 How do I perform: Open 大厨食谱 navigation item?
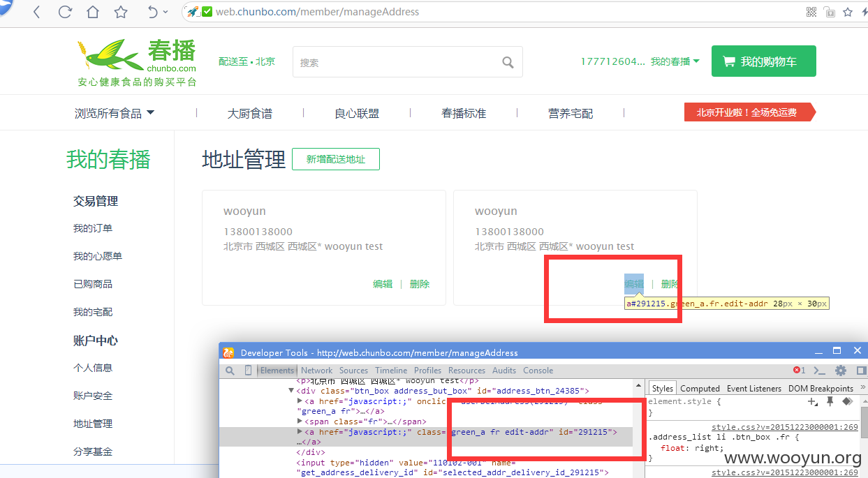pyautogui.click(x=250, y=113)
